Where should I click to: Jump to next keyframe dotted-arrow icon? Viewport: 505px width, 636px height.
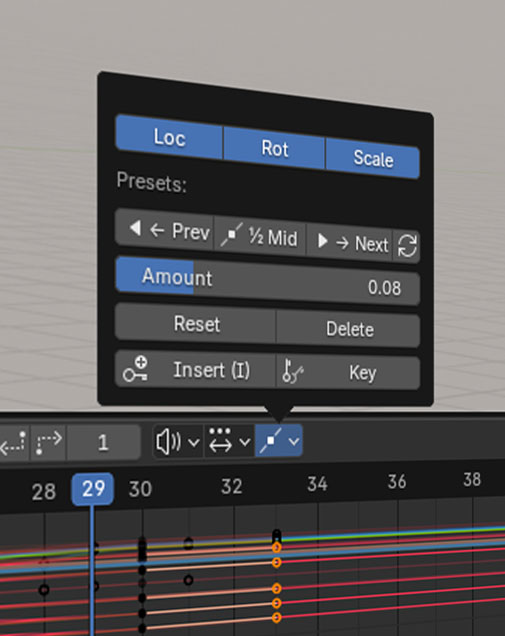click(48, 443)
